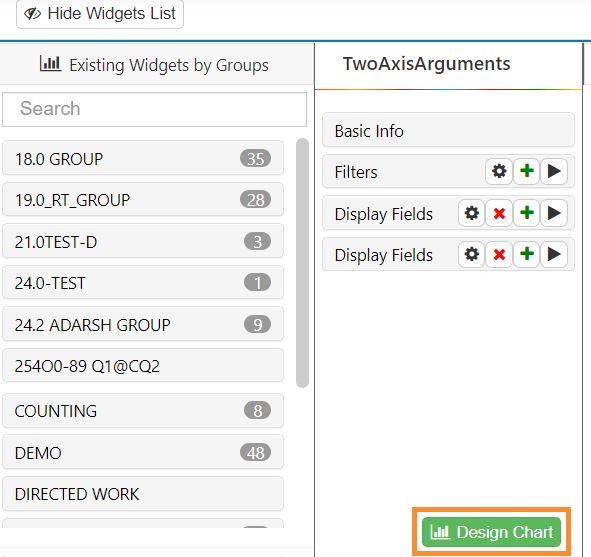Open settings gear for Filters row

coord(499,171)
